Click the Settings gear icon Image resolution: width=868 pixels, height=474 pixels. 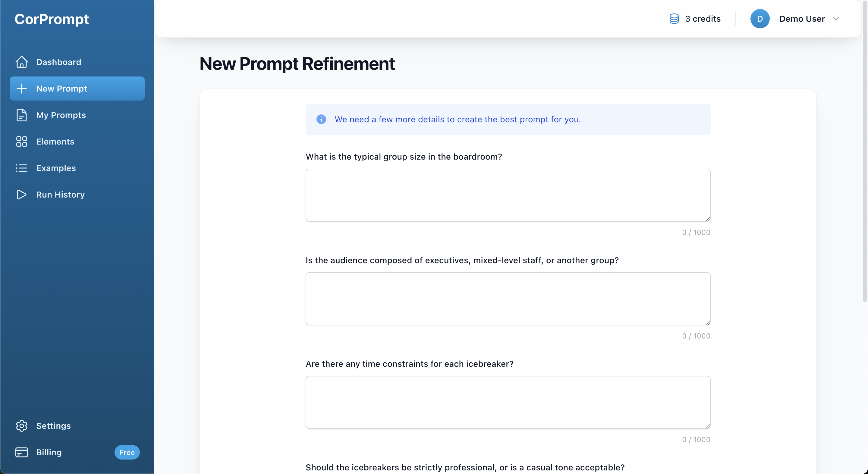(22, 426)
